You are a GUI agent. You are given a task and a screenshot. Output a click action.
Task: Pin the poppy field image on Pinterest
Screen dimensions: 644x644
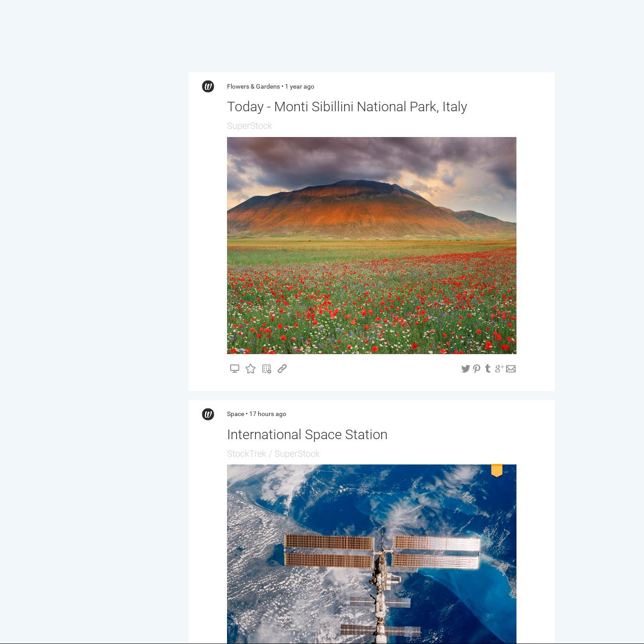[477, 369]
